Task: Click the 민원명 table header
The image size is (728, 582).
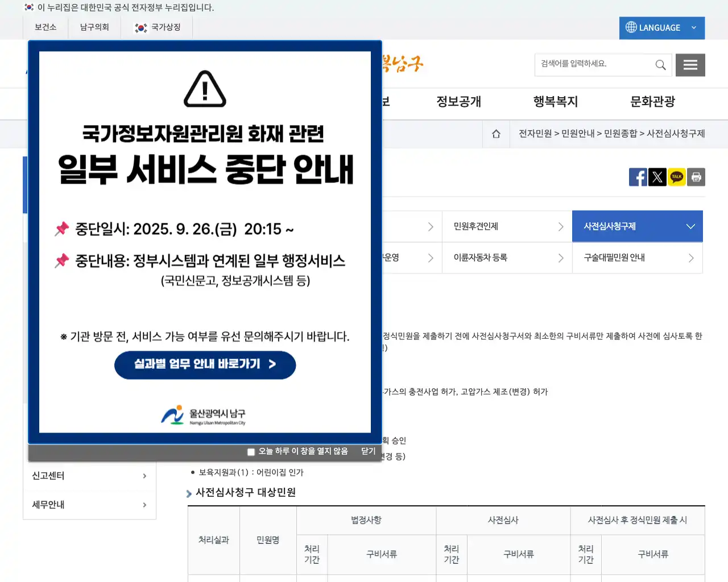Action: tap(268, 541)
